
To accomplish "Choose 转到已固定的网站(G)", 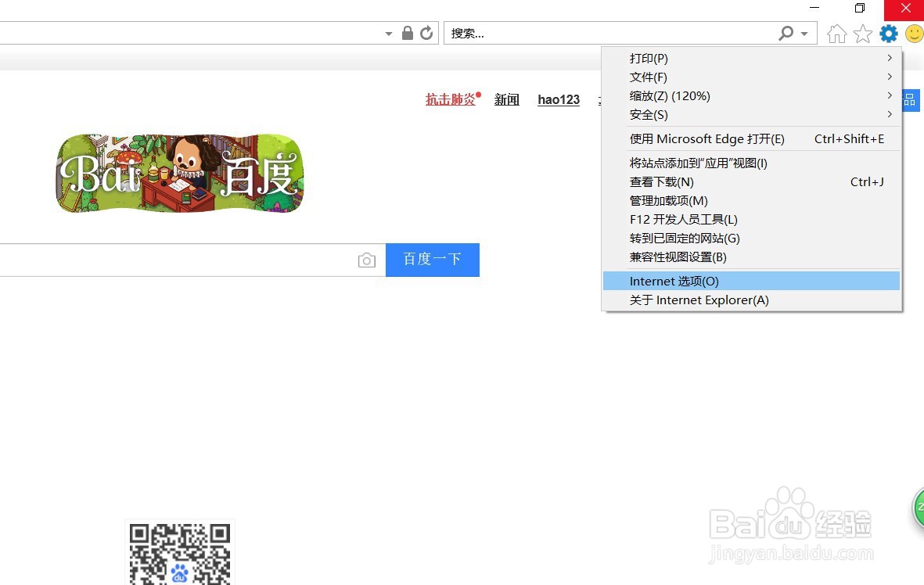I will 751,239.
